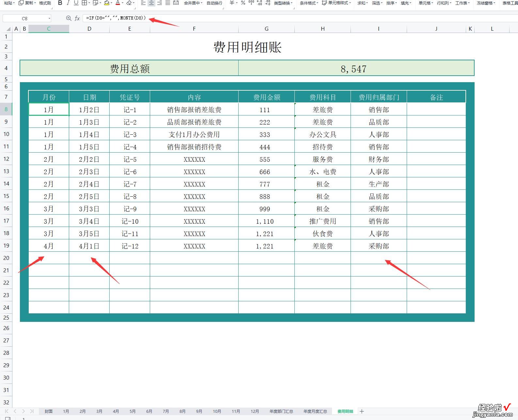Toggle underline formatting
The height and width of the screenshot is (420, 518).
click(x=76, y=3)
